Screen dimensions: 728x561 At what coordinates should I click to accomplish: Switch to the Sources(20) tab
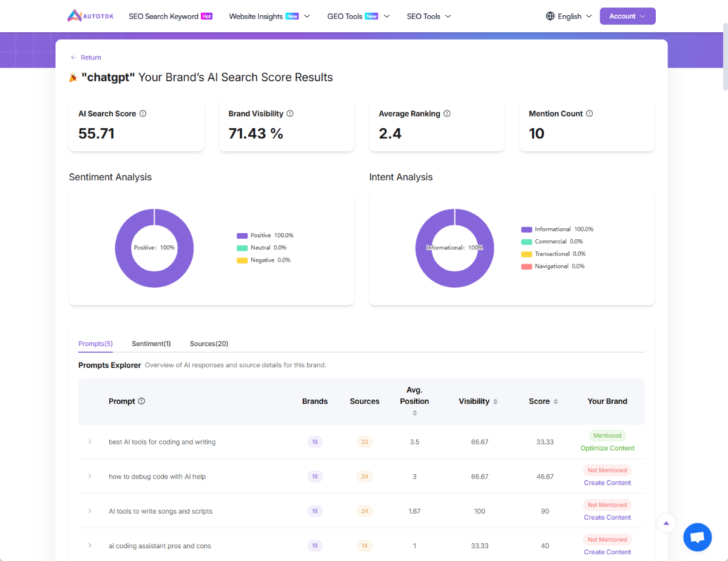coord(209,344)
